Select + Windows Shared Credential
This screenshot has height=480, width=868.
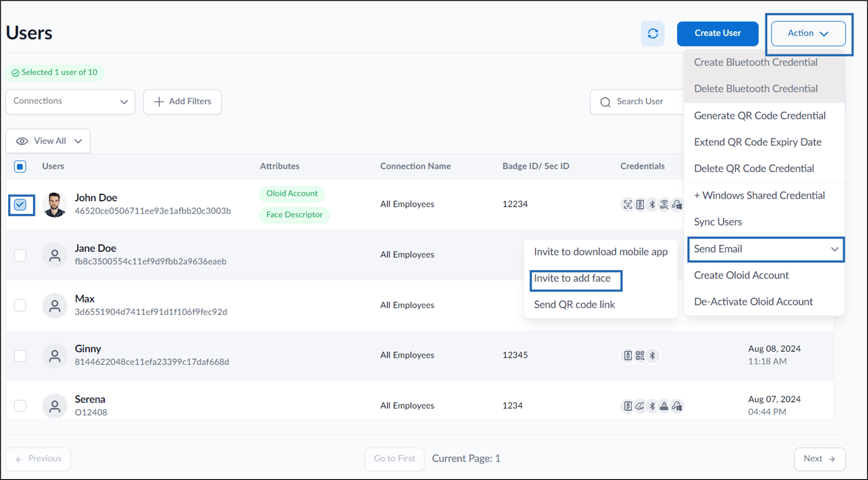(759, 196)
